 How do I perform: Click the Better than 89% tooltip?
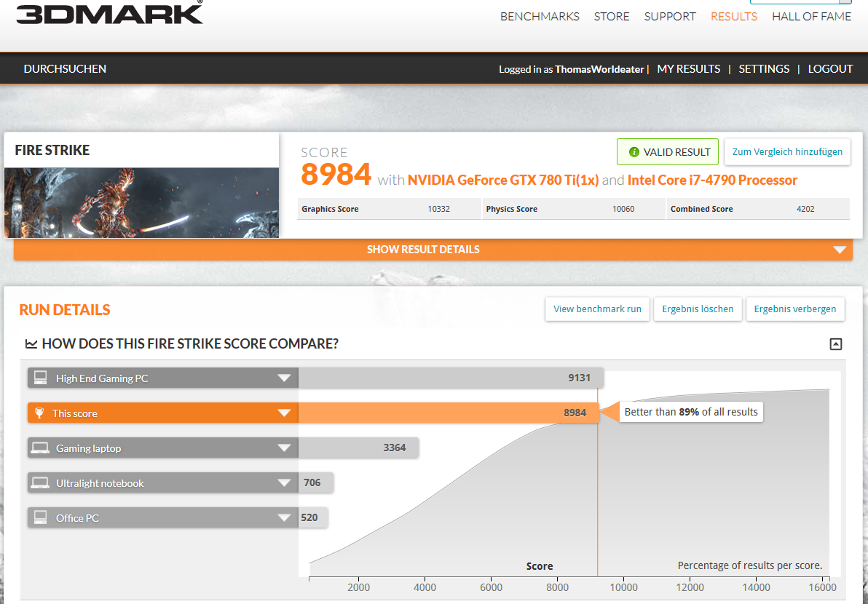tap(691, 412)
